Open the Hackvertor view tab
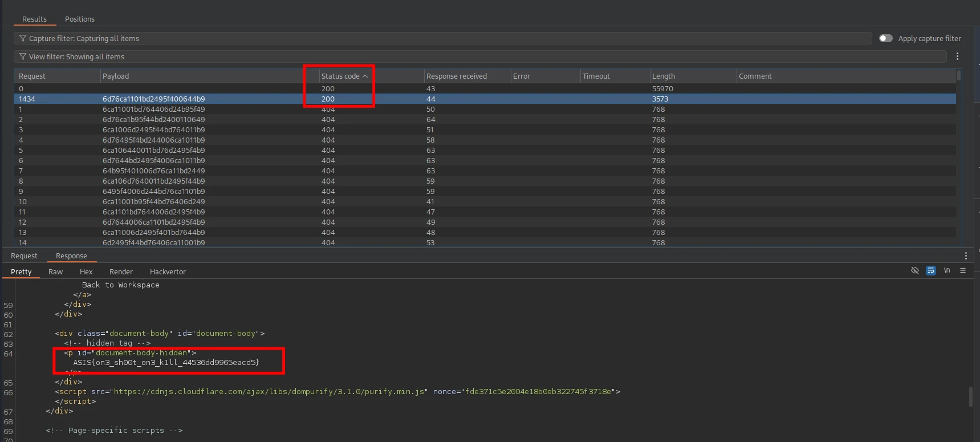Screen dimensions: 980x442 [168, 272]
